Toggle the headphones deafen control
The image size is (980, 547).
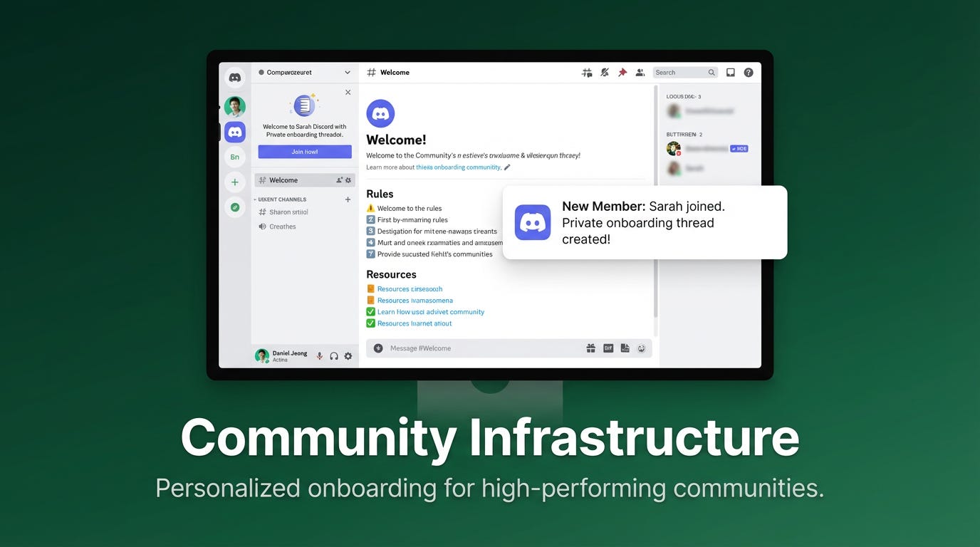(x=334, y=356)
